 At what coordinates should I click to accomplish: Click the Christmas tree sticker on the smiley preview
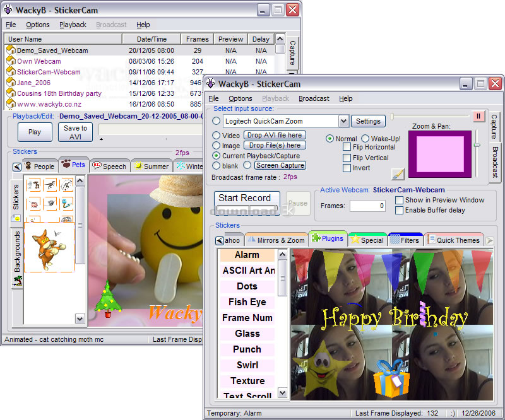tap(107, 300)
